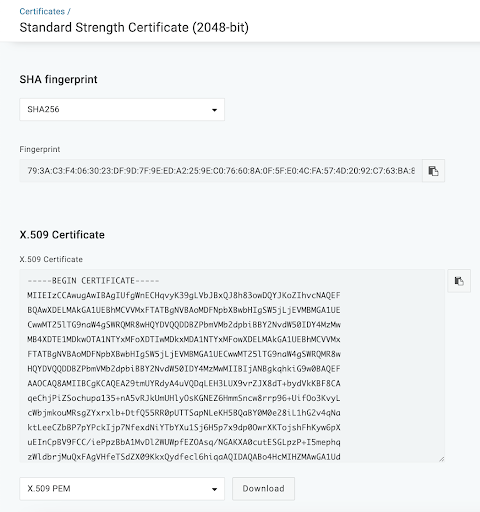Screen dimensions: 480x512
Task: Click the certificate line starting qeChjPiZ
Action: point(184,398)
